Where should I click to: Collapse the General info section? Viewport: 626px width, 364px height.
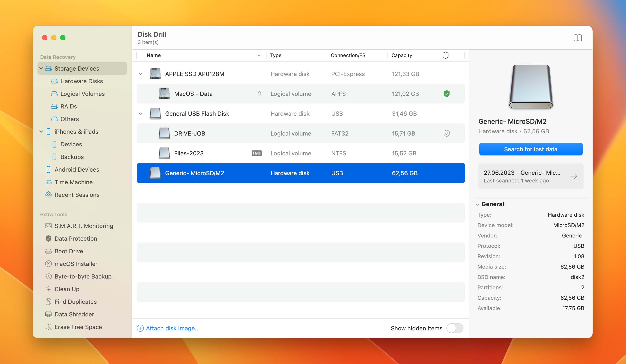click(x=478, y=204)
